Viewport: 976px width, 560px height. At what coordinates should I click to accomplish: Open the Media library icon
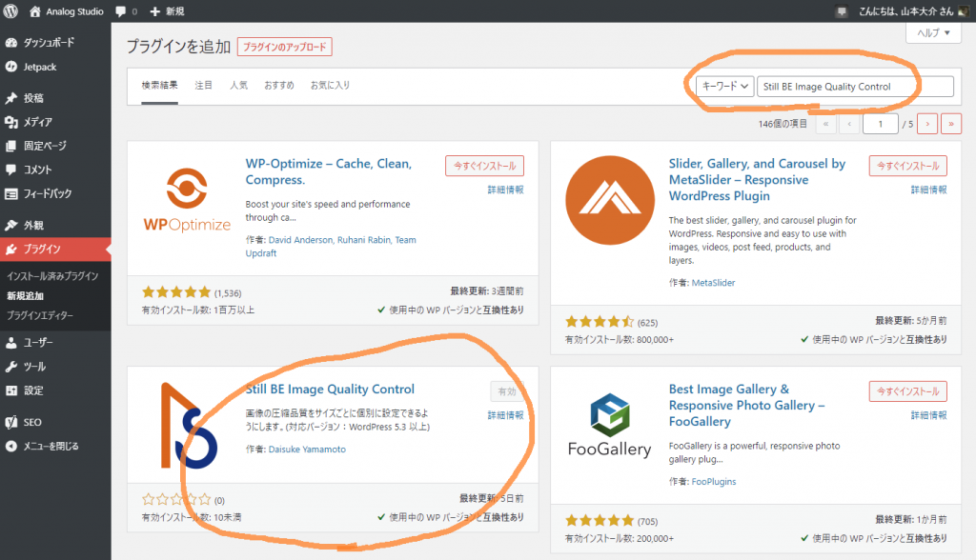click(11, 122)
